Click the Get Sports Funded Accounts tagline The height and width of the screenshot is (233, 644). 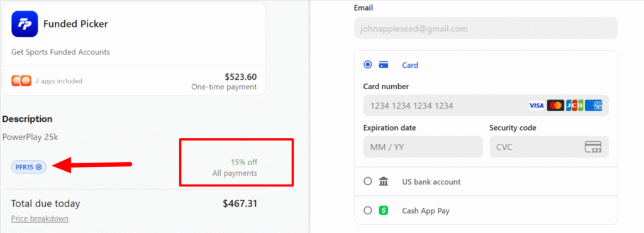tap(60, 52)
